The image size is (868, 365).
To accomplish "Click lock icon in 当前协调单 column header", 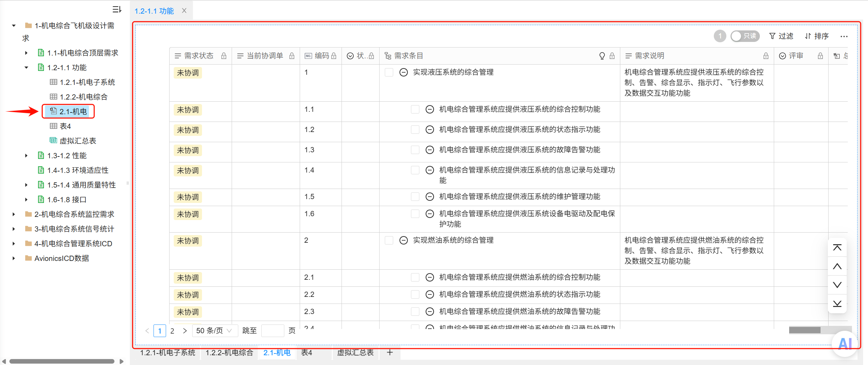I will 292,56.
